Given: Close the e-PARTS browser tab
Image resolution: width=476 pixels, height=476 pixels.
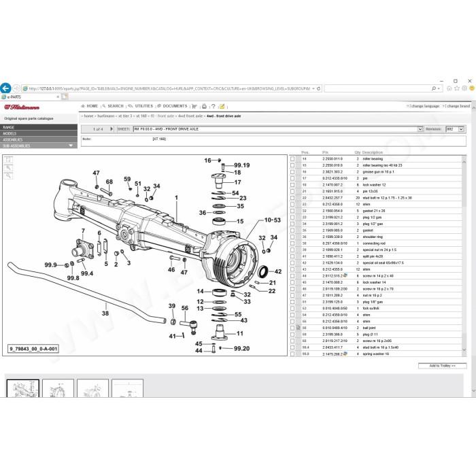Looking at the screenshot, I should tap(58, 97).
